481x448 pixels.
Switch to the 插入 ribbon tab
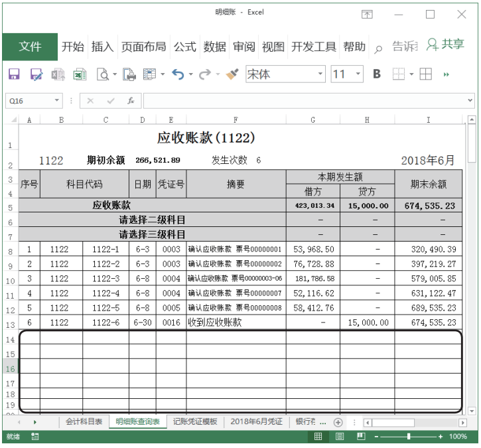(102, 47)
